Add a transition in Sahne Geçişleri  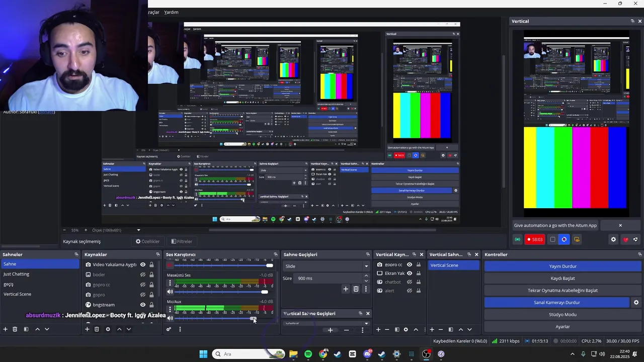click(346, 289)
